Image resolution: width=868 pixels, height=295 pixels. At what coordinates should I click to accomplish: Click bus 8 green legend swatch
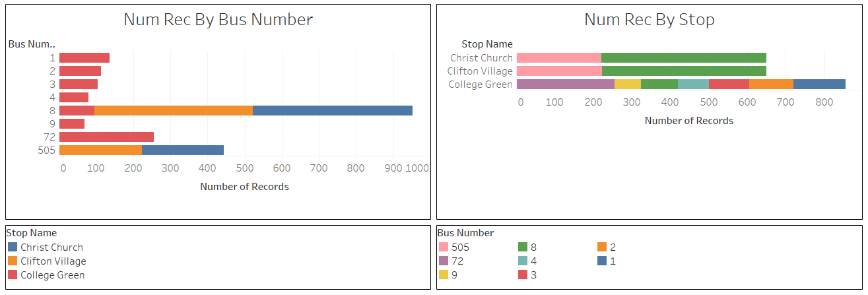[523, 247]
